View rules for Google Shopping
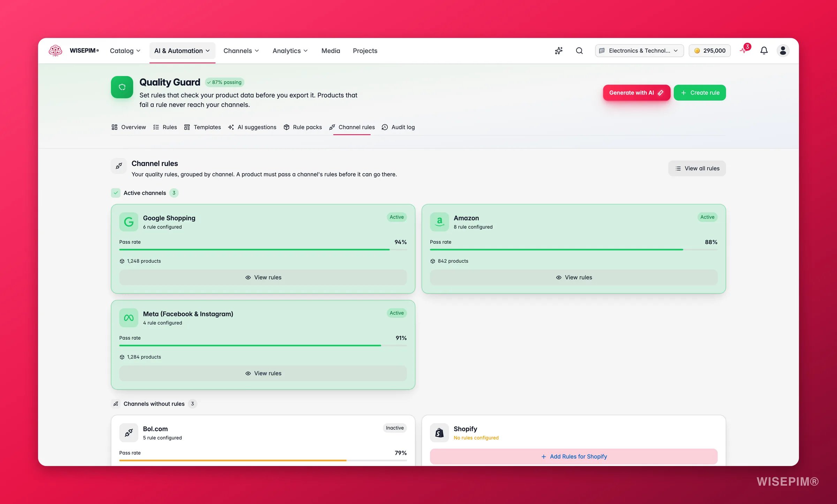This screenshot has width=837, height=504. (x=263, y=278)
